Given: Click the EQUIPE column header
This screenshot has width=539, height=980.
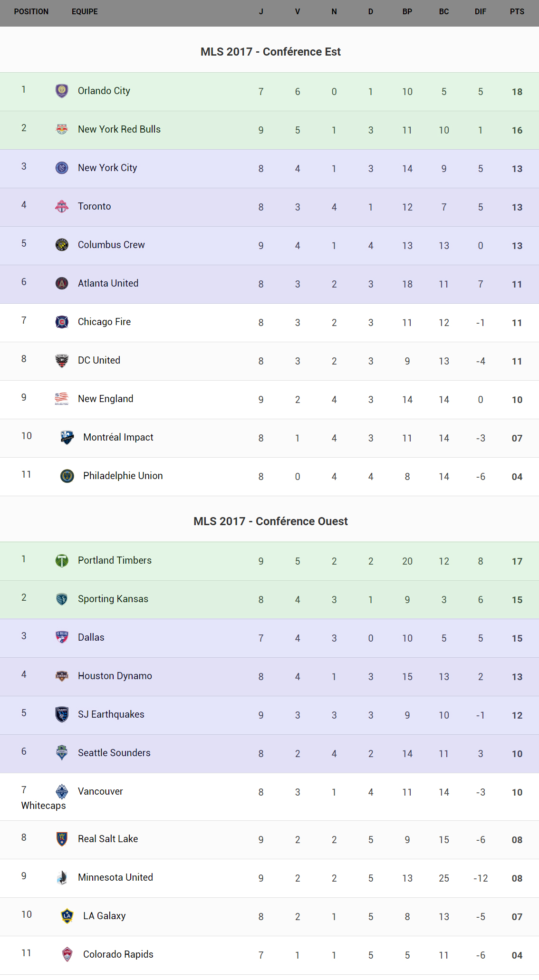Looking at the screenshot, I should (85, 12).
